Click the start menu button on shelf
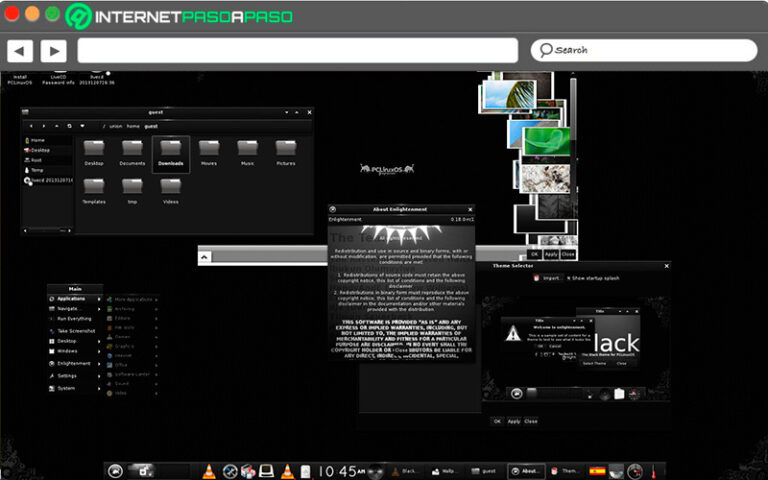 (115, 470)
